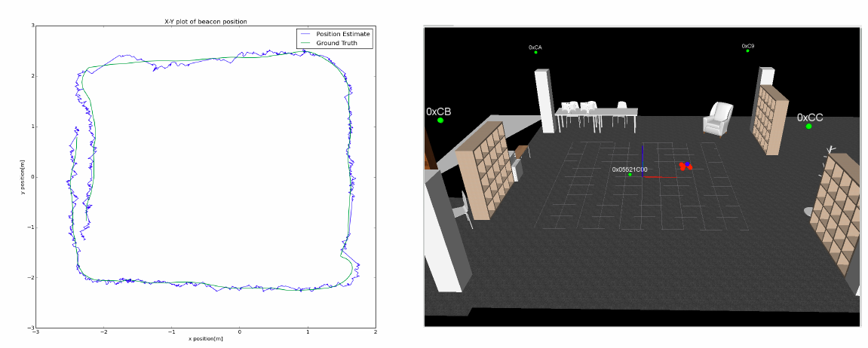
Task: Click the plot title about beacon position
Action: [205, 21]
